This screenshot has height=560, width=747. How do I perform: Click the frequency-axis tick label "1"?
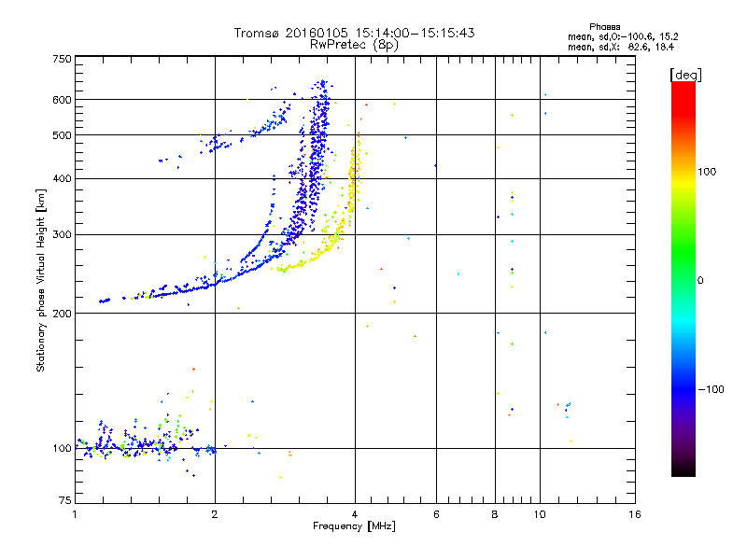coord(75,514)
